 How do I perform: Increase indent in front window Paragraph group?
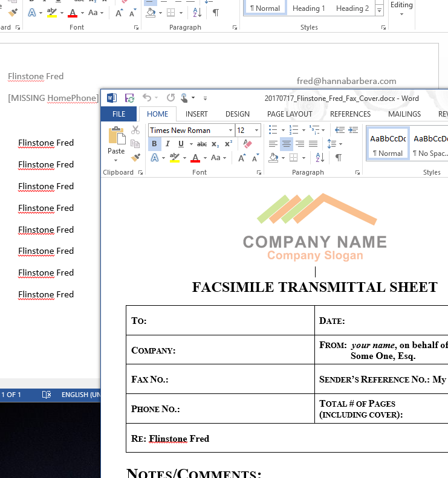[353, 130]
